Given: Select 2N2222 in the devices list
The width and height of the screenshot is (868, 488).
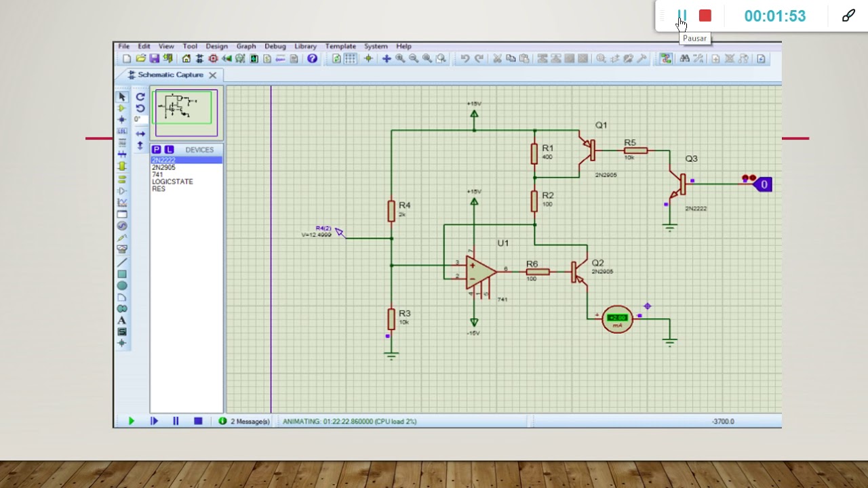Looking at the screenshot, I should 186,160.
